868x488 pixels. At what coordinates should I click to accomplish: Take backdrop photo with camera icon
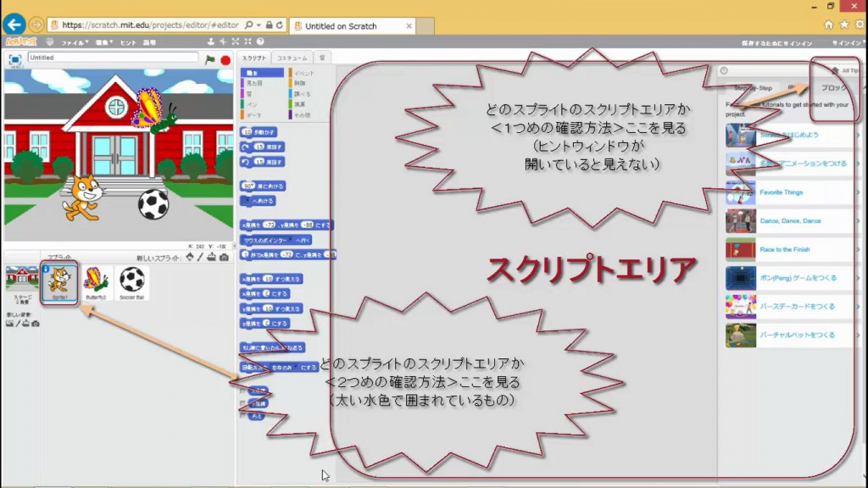click(36, 324)
